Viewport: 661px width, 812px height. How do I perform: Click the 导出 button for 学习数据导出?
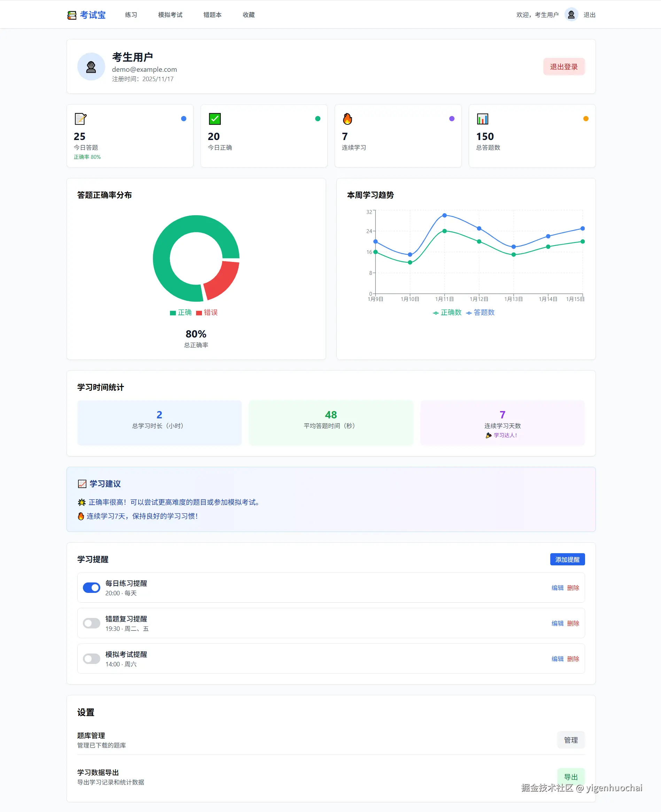pyautogui.click(x=571, y=777)
